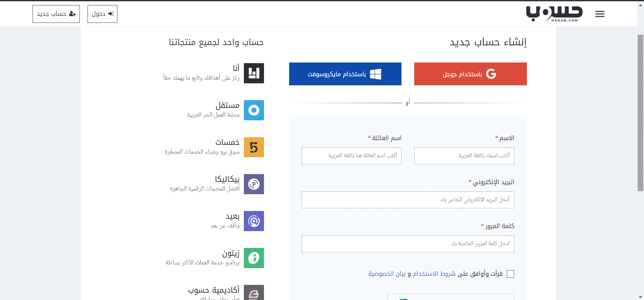The width and height of the screenshot is (644, 300).
Task: Click the أنا product icon
Action: pyautogui.click(x=254, y=73)
